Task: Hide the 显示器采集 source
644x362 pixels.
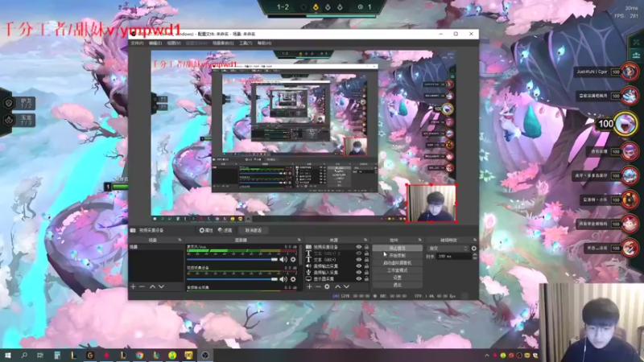Action: tap(358, 278)
